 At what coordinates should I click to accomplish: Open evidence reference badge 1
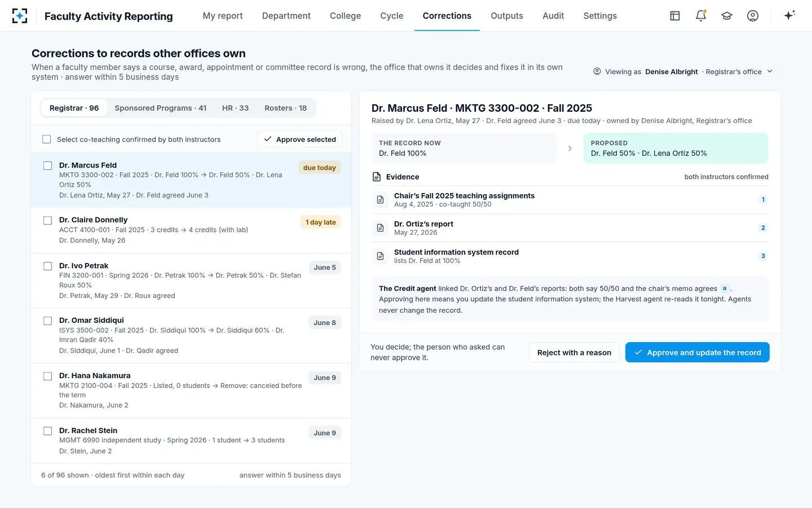tap(763, 199)
